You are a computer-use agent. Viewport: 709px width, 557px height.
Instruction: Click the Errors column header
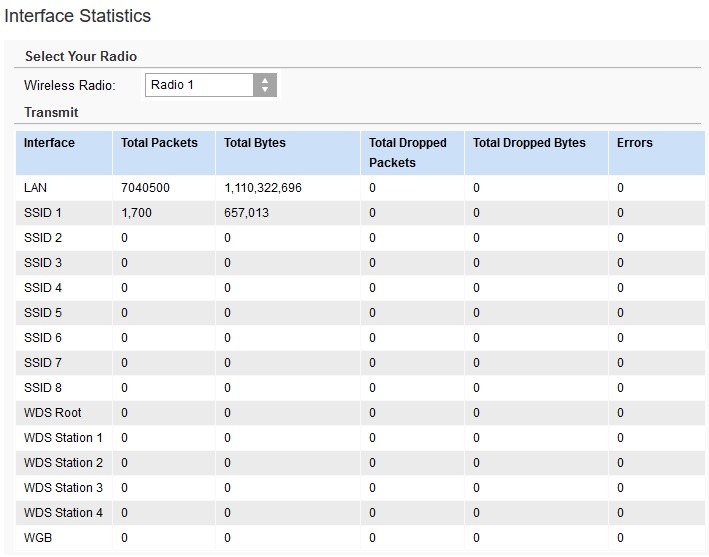coord(634,143)
